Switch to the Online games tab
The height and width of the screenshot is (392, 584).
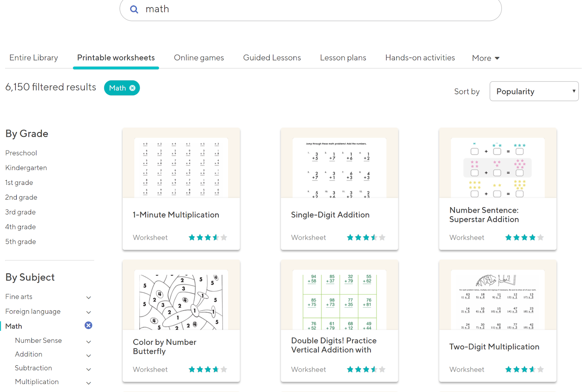(199, 58)
